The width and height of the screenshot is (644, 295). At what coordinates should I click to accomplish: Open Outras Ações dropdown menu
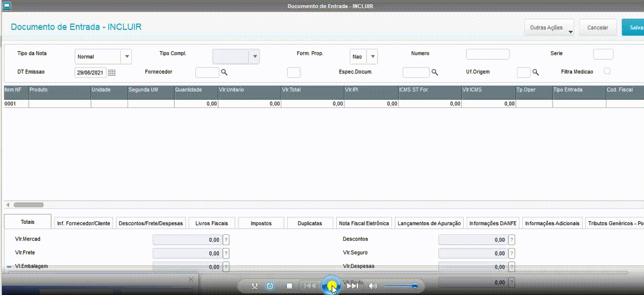549,28
